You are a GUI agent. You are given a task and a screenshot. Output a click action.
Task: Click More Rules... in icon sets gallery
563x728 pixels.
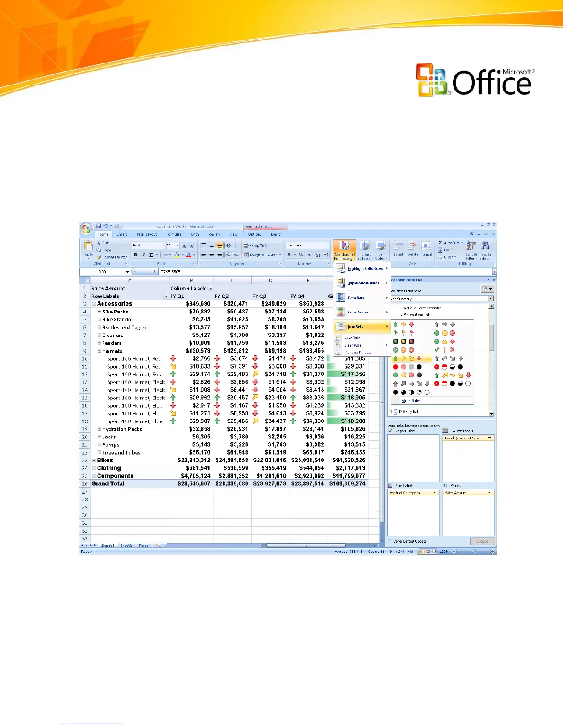[x=412, y=401]
